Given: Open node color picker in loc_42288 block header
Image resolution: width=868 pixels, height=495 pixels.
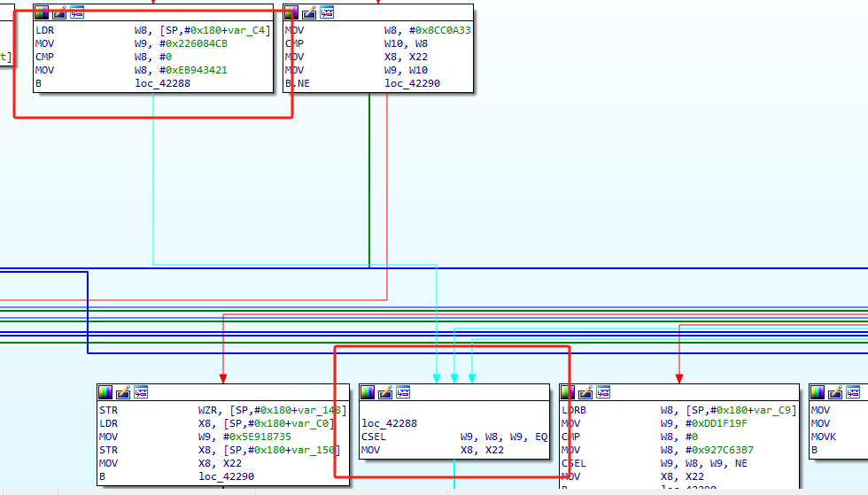Looking at the screenshot, I should pos(368,392).
